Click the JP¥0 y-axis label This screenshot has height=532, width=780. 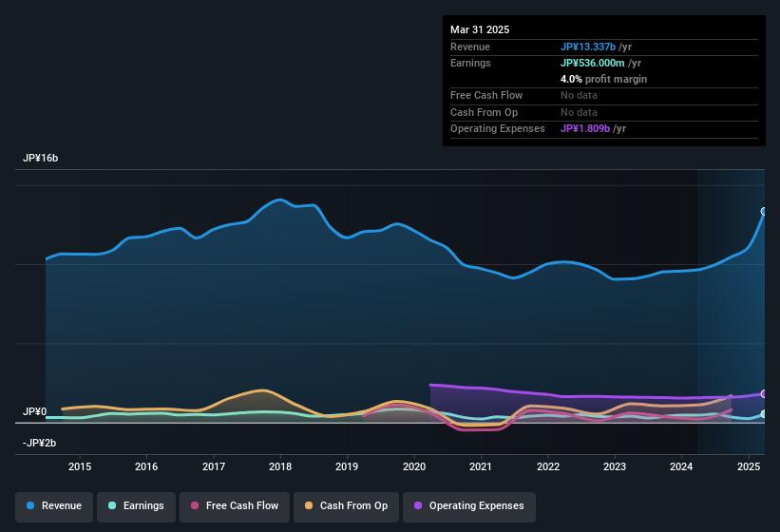(35, 411)
